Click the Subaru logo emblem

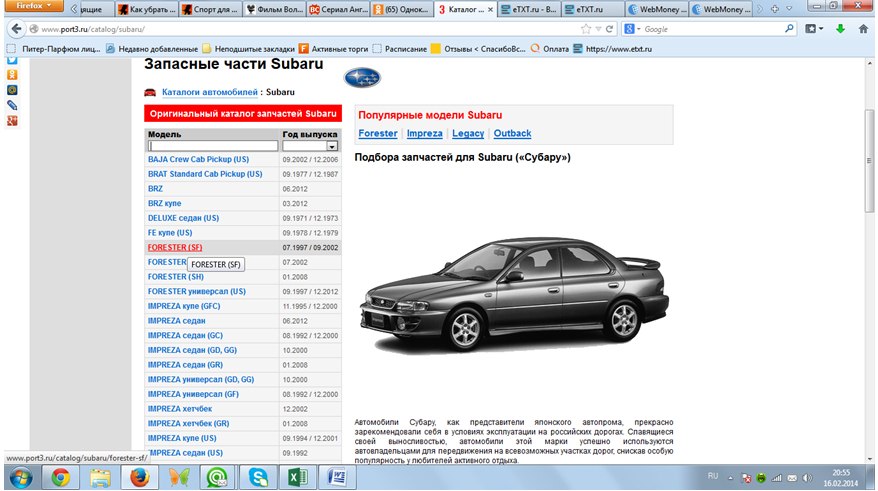[x=362, y=78]
